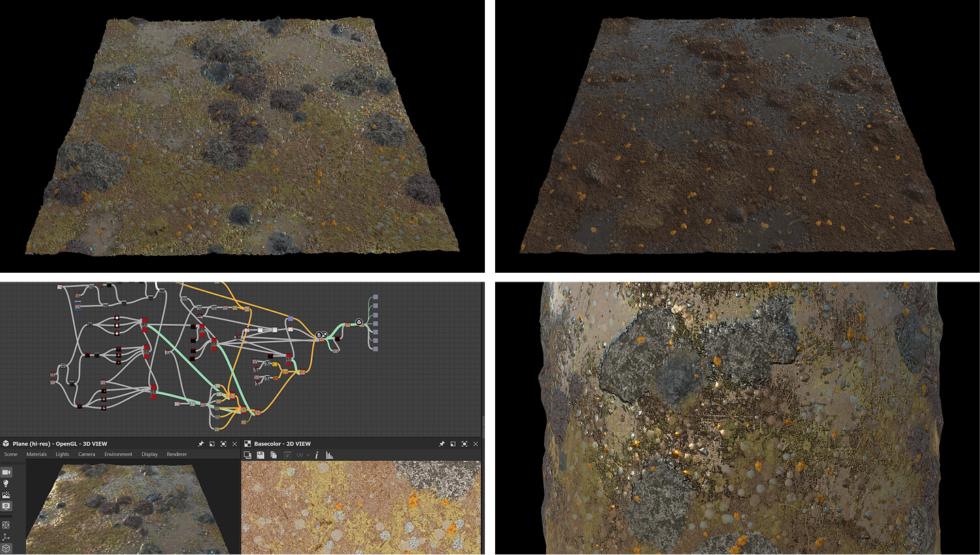
Task: Click the axis gizmo icon in 3D View sidebar
Action: 6,537
